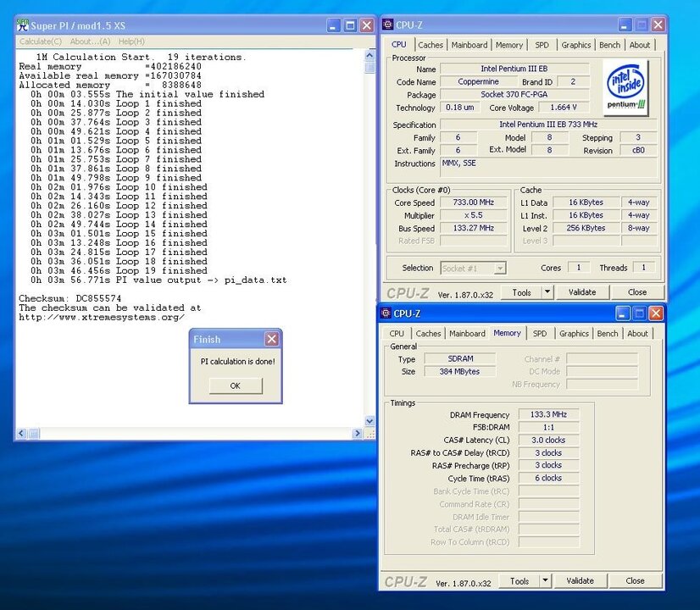Click the DRAM Frequency 133.3 MHz field
The width and height of the screenshot is (700, 610).
(x=548, y=414)
